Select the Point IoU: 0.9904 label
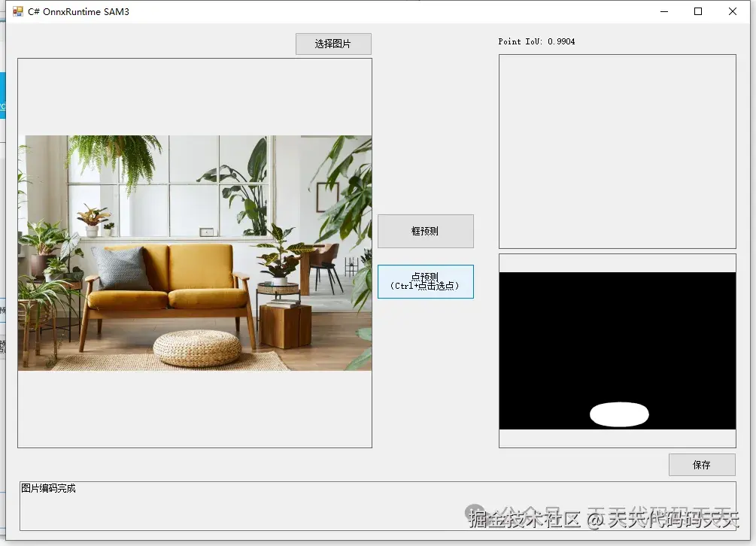756x546 pixels. (x=536, y=41)
